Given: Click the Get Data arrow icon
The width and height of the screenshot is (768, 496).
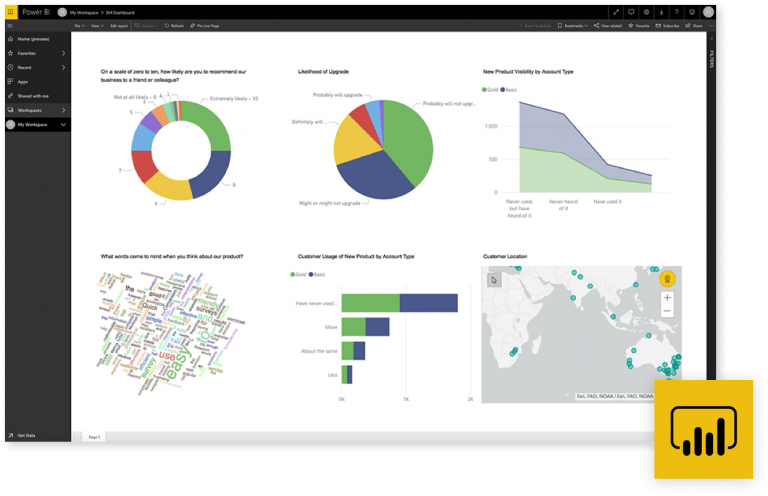Looking at the screenshot, I should pyautogui.click(x=11, y=435).
